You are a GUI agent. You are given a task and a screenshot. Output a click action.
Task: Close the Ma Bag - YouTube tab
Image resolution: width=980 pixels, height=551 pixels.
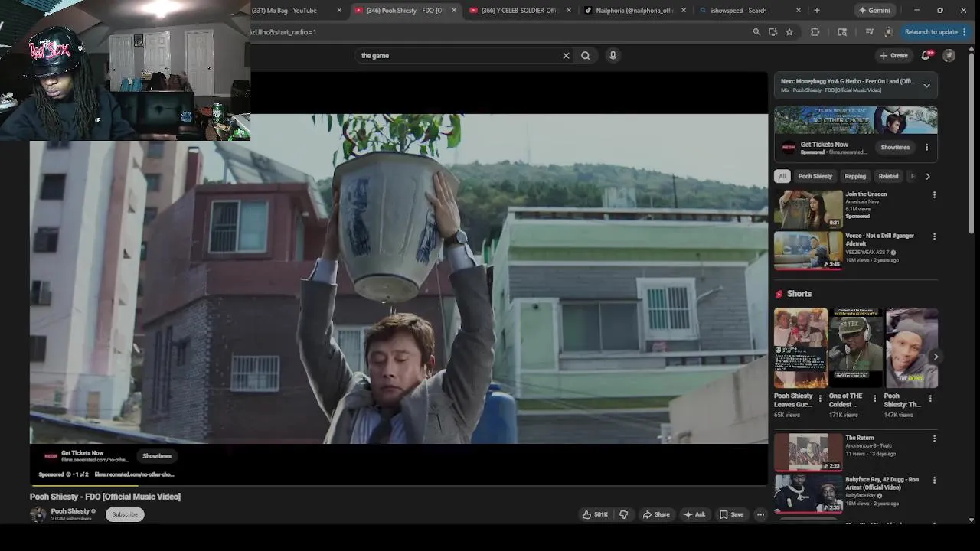(339, 11)
